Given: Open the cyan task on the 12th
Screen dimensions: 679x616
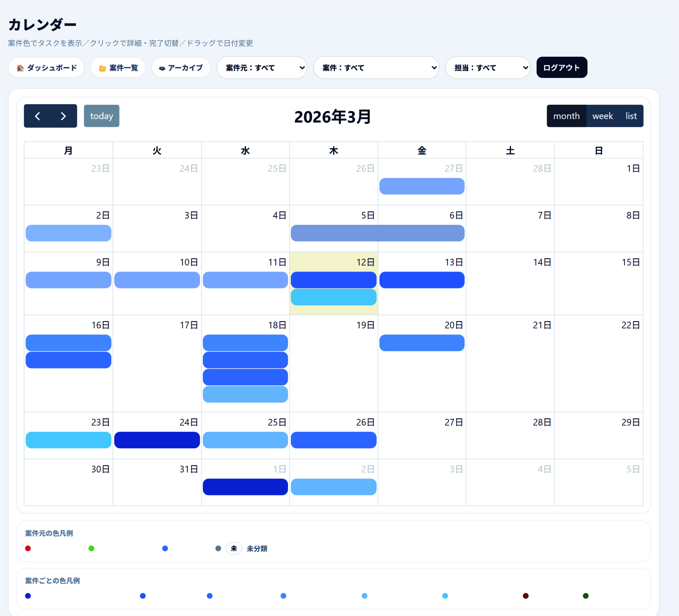Looking at the screenshot, I should point(333,297).
